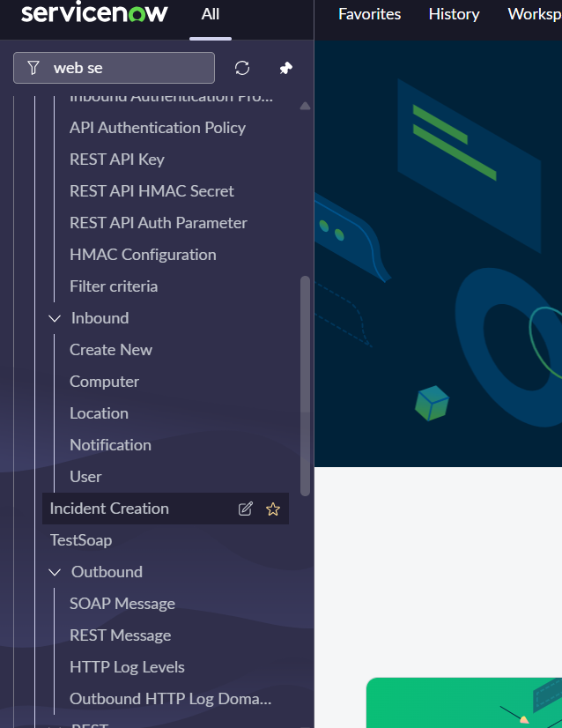Open the History menu

454,14
